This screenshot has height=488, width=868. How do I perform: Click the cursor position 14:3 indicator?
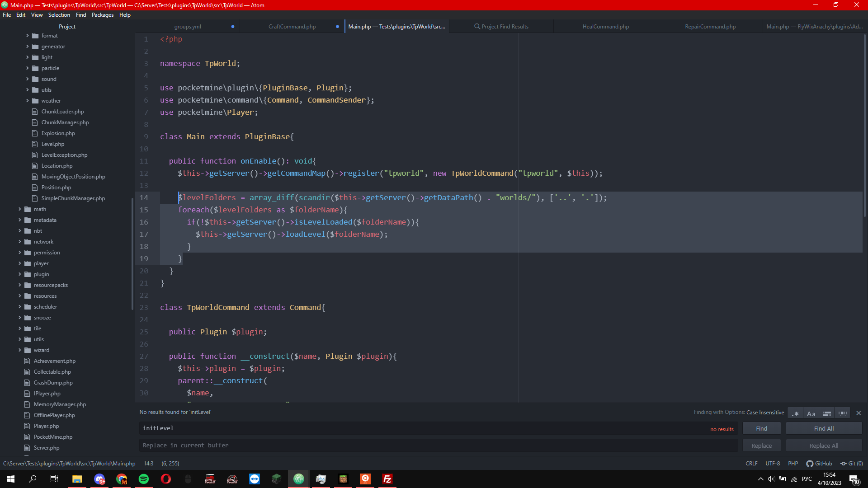148,464
